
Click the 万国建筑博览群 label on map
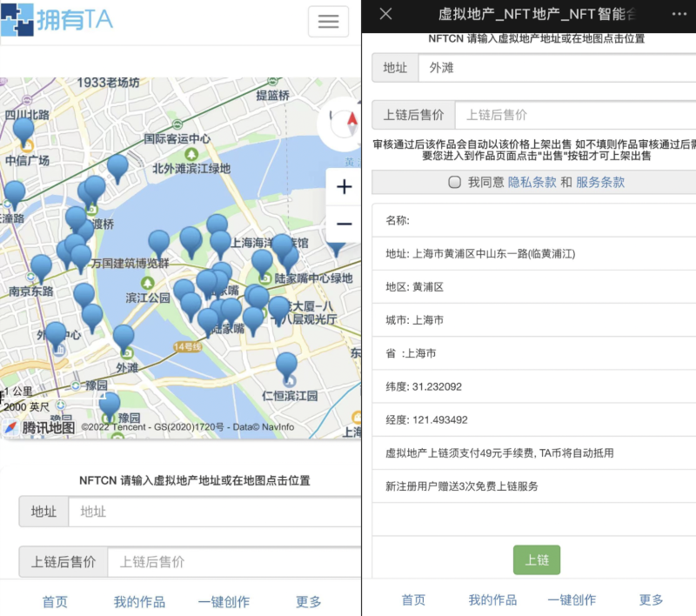click(x=130, y=263)
